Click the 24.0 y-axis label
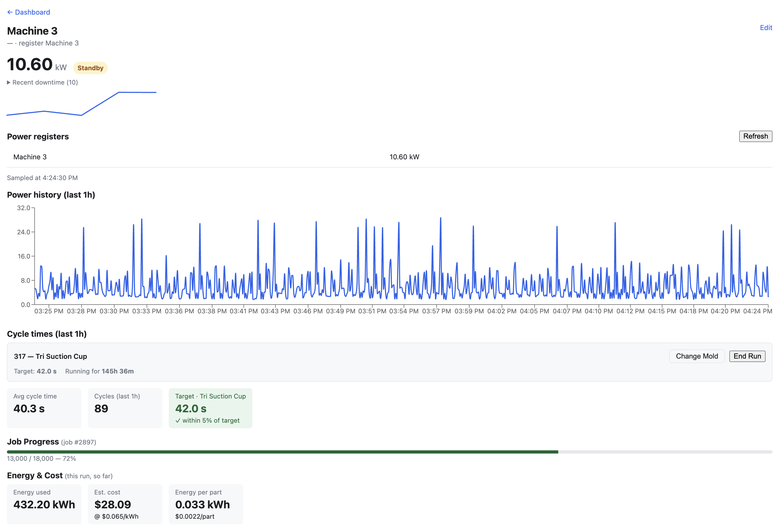The width and height of the screenshot is (781, 532). 23,232
